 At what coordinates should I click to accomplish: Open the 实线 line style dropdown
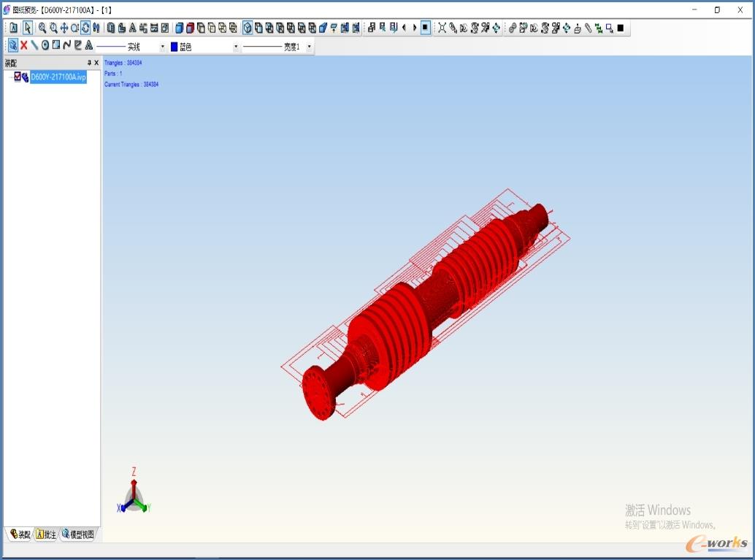[x=162, y=47]
